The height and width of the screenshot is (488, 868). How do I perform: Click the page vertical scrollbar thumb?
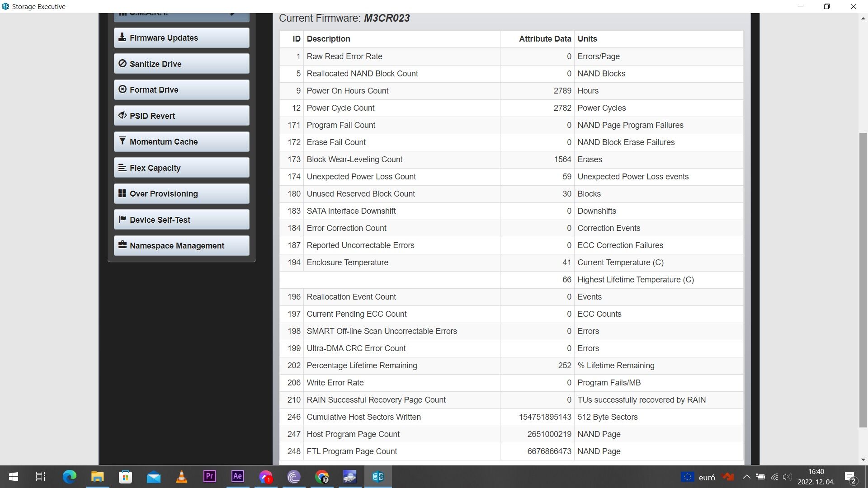[x=863, y=280]
